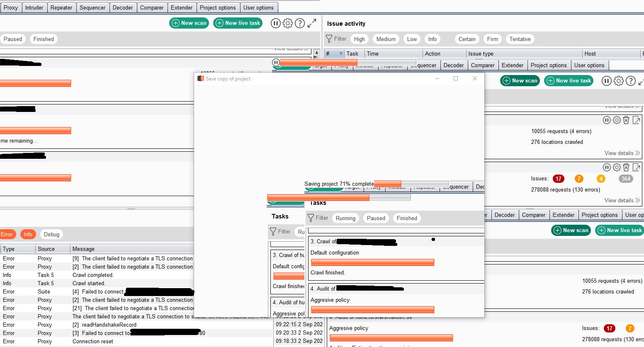The image size is (644, 347).
Task: Toggle Certain confidence filter
Action: 467,39
